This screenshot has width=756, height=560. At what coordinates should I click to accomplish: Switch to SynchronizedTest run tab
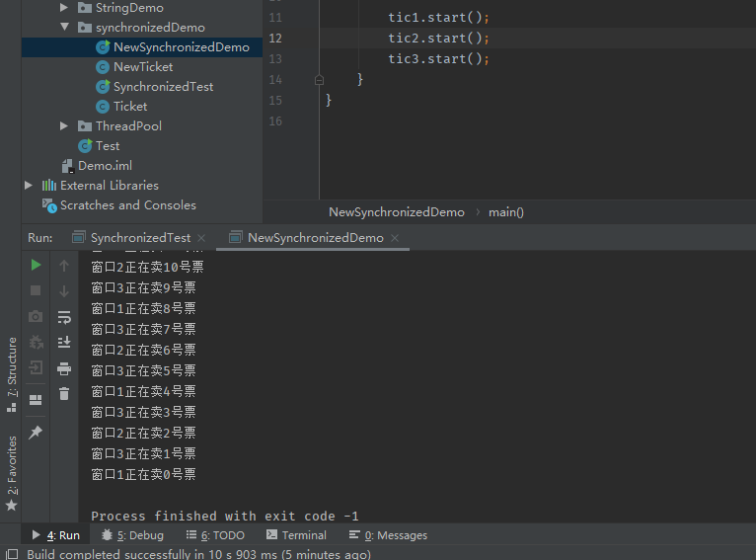pyautogui.click(x=140, y=238)
